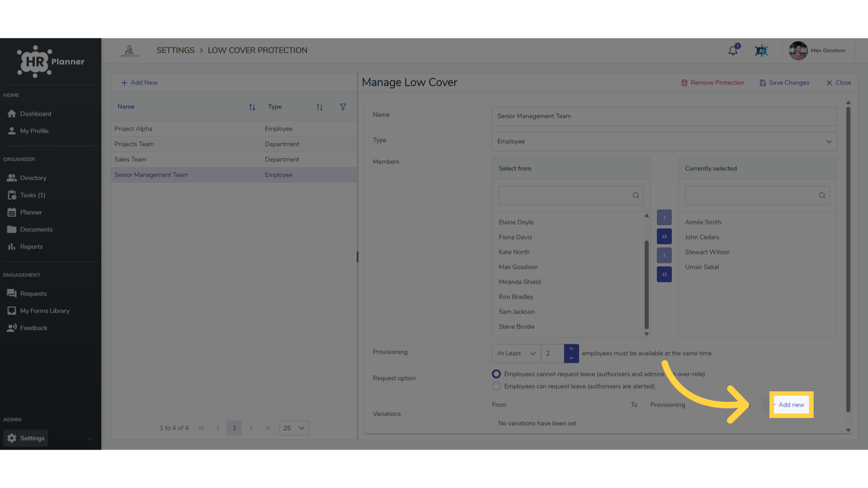Remove all members from Currently selected
The image size is (868, 488).
[x=664, y=274]
